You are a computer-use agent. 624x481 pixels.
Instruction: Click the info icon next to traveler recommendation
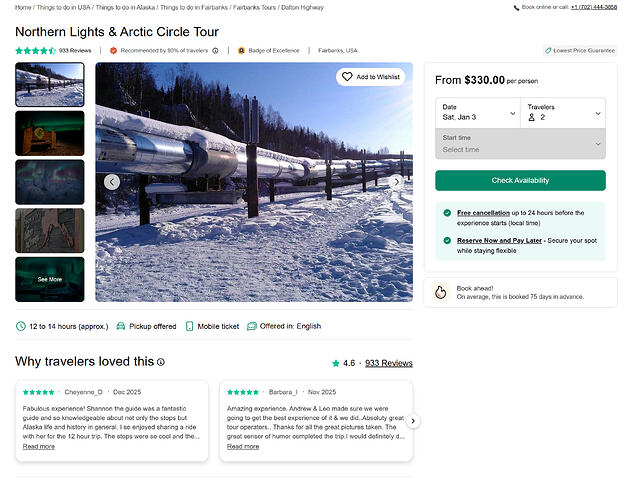[x=215, y=50]
